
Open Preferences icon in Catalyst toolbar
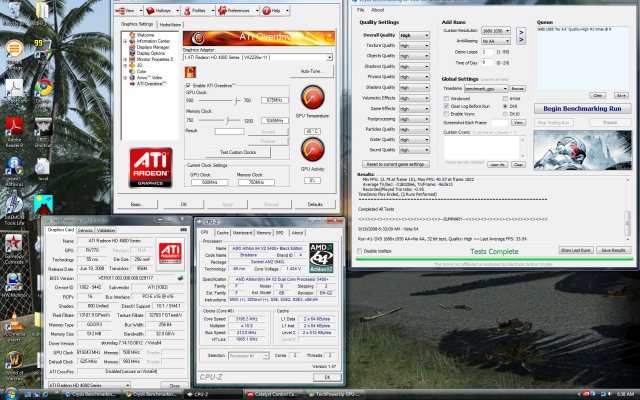pos(222,11)
